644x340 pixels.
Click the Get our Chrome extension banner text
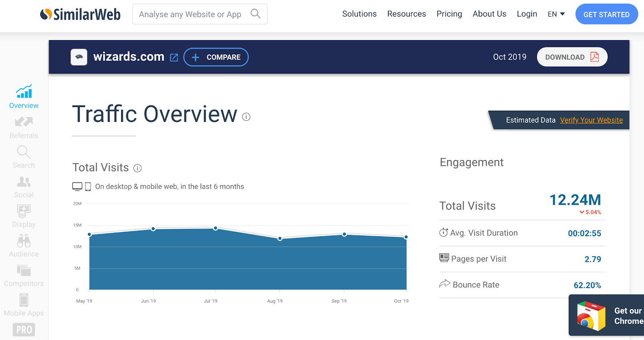click(x=628, y=316)
